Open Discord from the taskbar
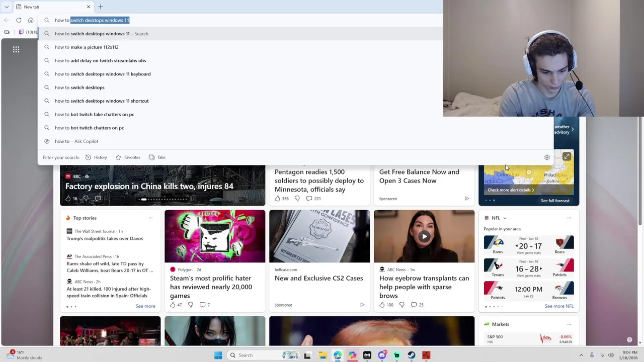644x362 pixels. point(382,355)
